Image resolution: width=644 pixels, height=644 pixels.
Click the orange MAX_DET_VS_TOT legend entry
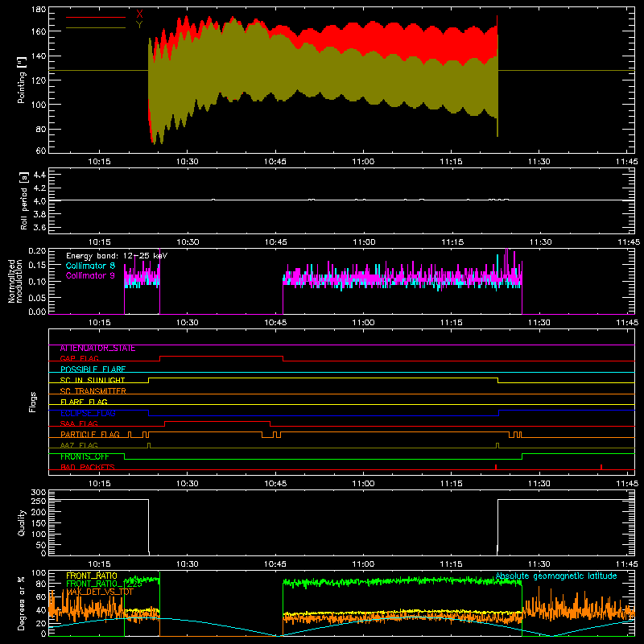point(100,592)
